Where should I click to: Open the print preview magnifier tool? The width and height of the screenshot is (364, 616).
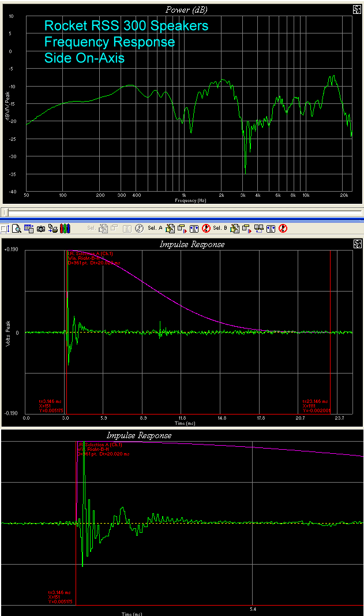pos(17,228)
